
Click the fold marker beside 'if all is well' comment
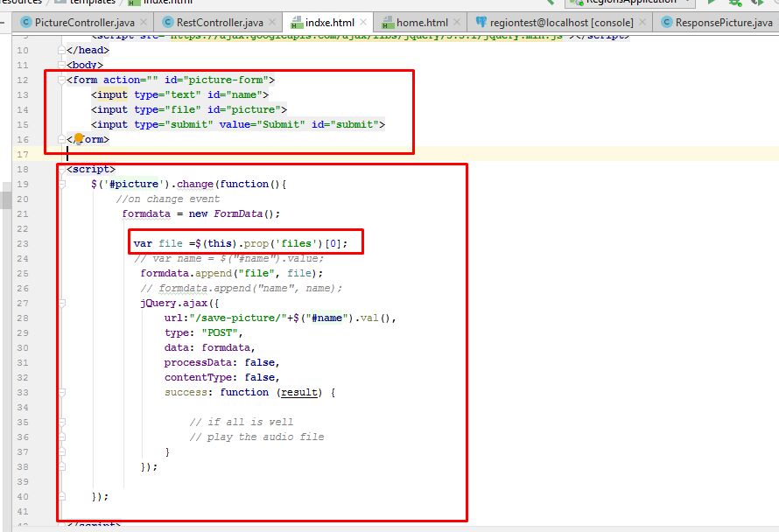(x=61, y=423)
